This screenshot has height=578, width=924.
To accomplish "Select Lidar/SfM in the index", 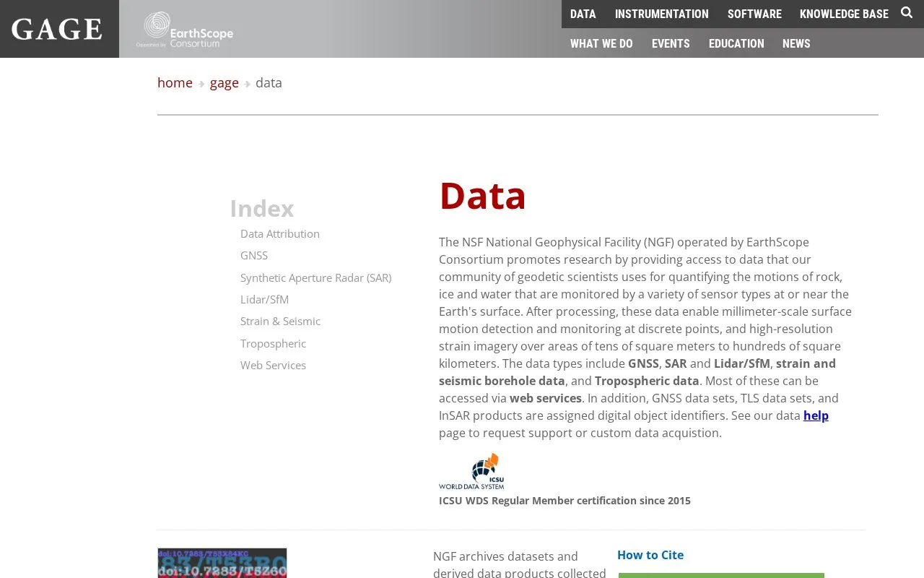I will point(264,299).
